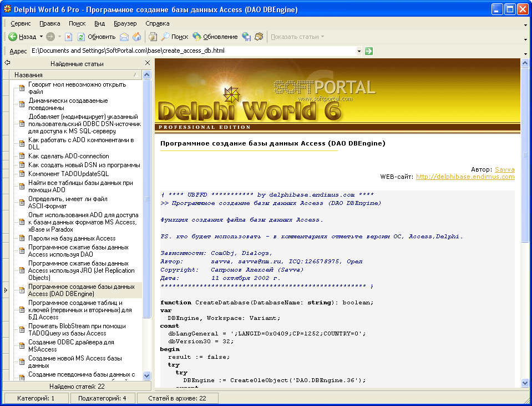Click the envelope mail icon in toolbar

(x=124, y=37)
